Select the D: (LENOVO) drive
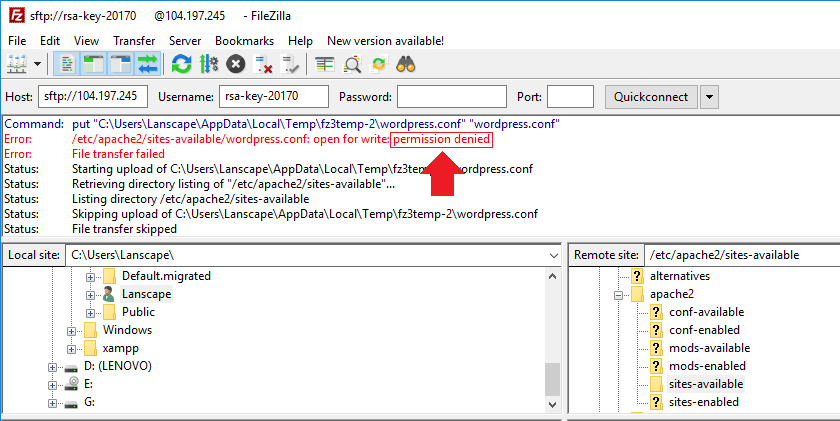 pyautogui.click(x=118, y=366)
